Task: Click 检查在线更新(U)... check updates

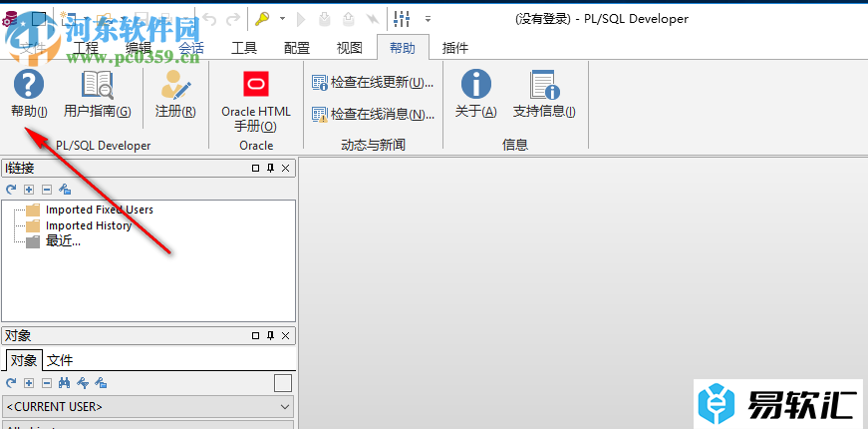Action: [373, 83]
